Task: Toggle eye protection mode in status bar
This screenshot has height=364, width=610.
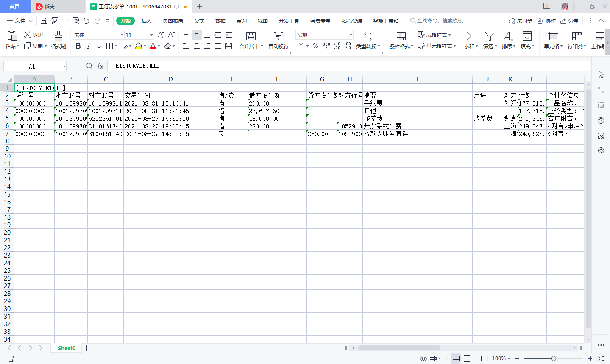Action: click(x=423, y=358)
